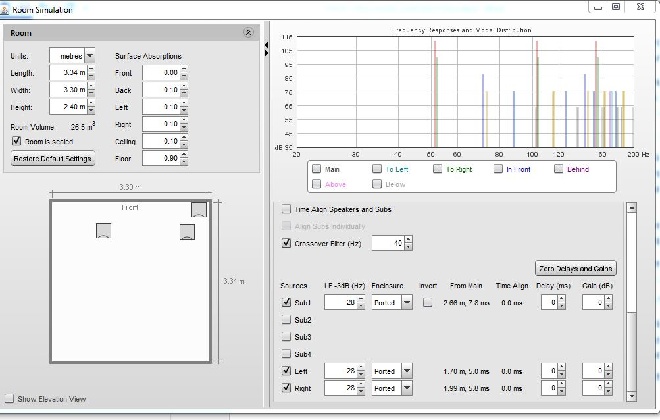
Task: Click Restore Default Settings button
Action: pyautogui.click(x=53, y=159)
